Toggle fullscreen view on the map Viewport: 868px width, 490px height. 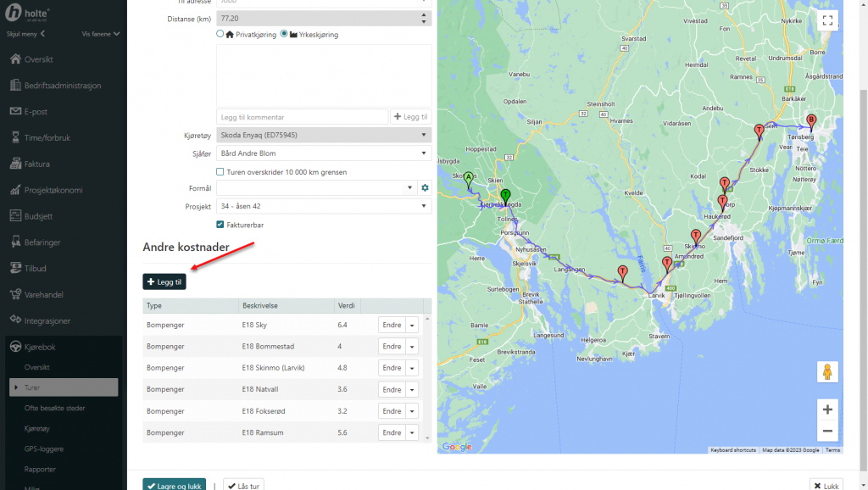click(827, 22)
